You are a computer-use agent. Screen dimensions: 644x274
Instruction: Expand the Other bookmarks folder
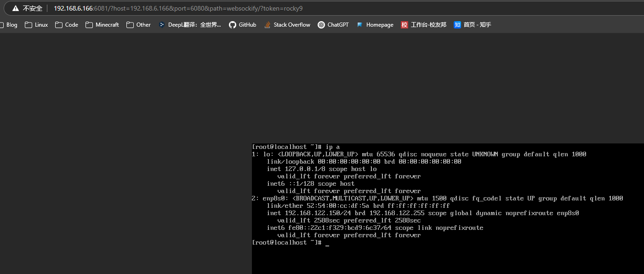coord(138,25)
